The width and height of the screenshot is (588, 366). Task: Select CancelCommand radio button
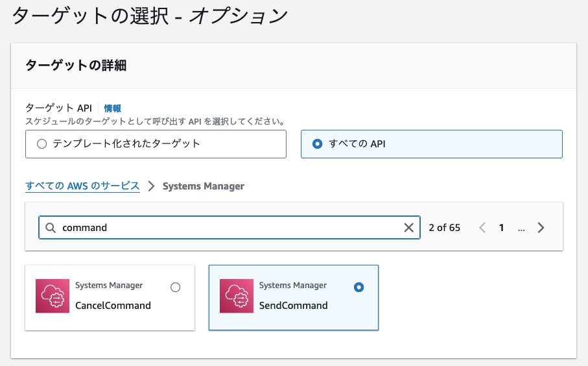coord(175,287)
